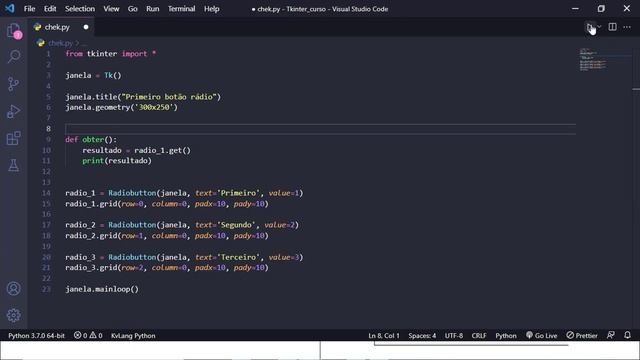Click the 'def obter():' line

coord(91,140)
